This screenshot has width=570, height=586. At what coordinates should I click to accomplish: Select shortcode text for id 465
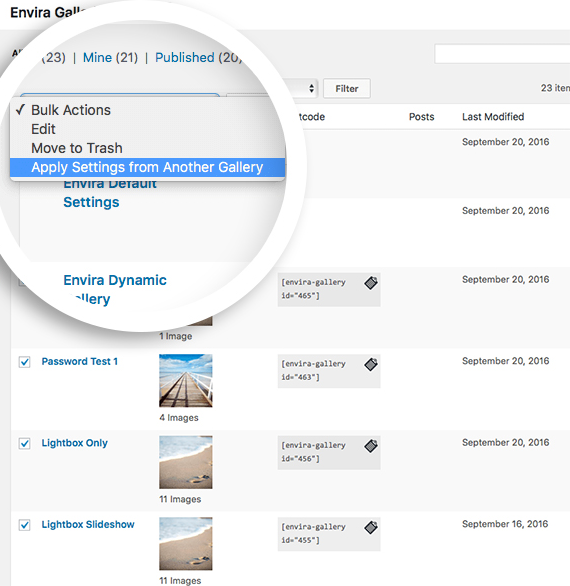pos(313,289)
